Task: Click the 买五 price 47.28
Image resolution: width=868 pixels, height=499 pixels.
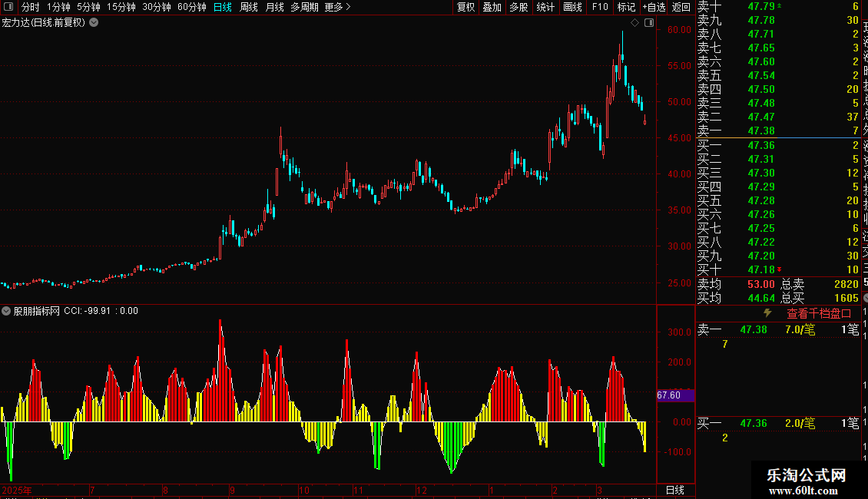Action: click(761, 200)
